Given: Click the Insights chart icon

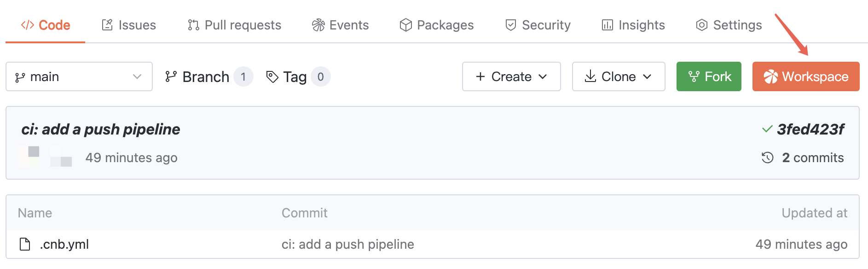Looking at the screenshot, I should (x=607, y=25).
